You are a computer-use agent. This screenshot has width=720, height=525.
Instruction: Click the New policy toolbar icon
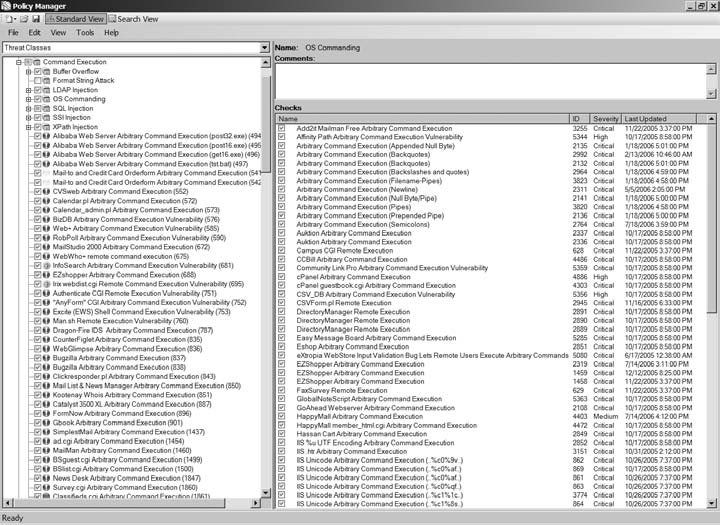point(10,19)
